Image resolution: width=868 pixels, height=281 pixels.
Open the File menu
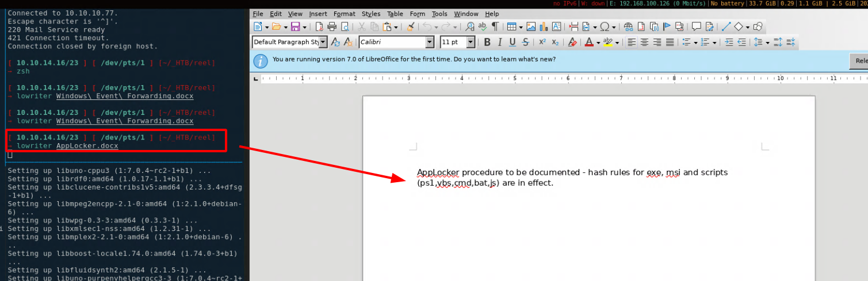258,14
